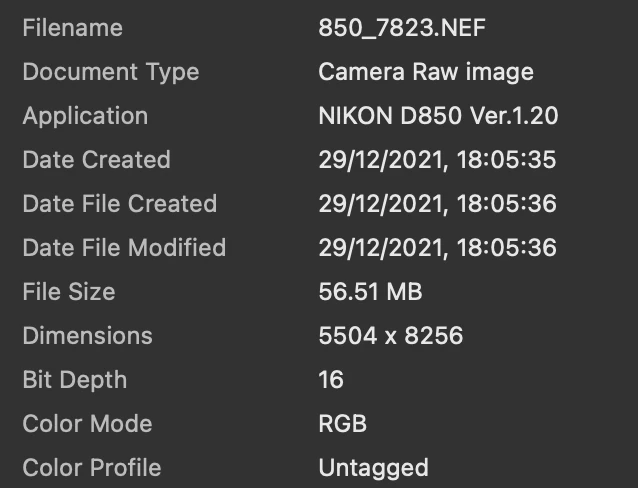Click the Document Type label

coord(111,73)
